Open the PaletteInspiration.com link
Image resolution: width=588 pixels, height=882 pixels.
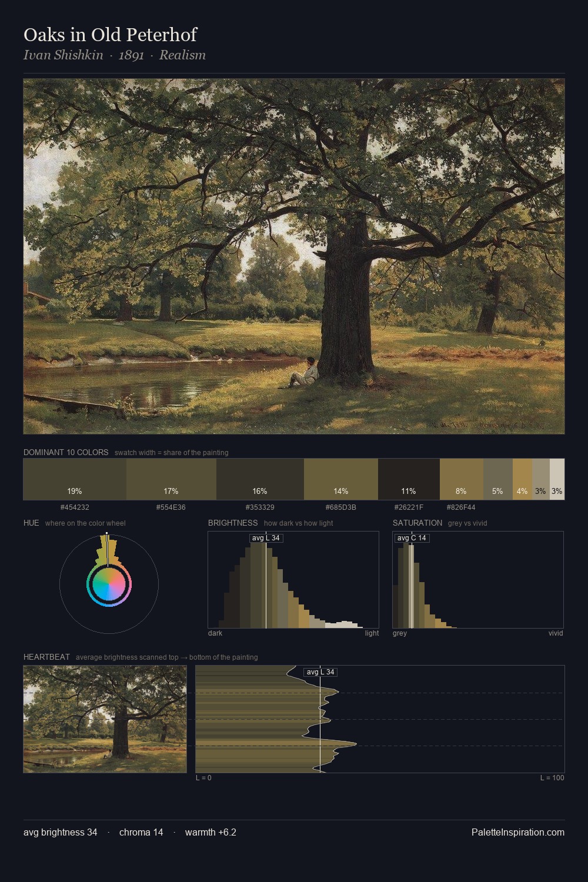(518, 832)
